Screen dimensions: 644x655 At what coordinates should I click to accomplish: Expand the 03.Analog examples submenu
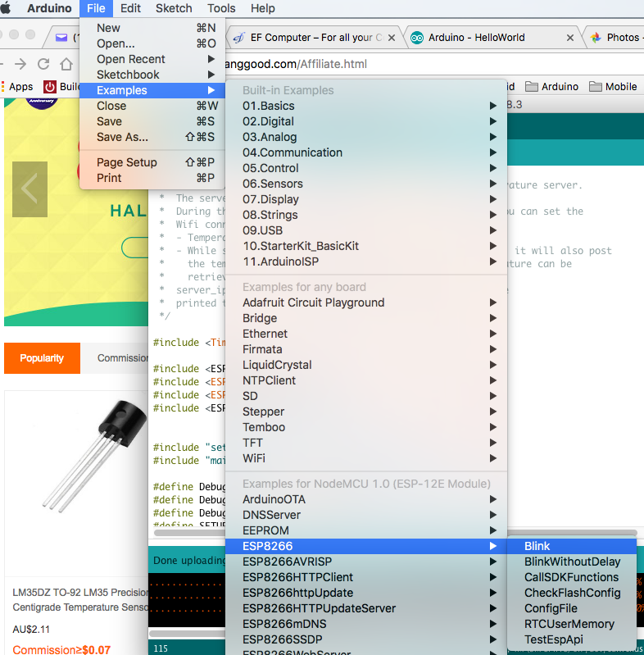pyautogui.click(x=366, y=137)
